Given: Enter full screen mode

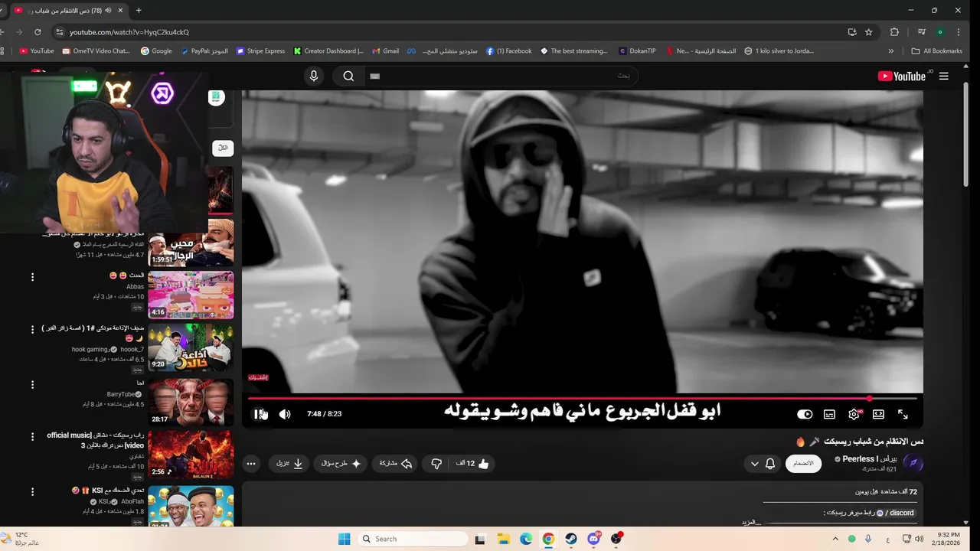Looking at the screenshot, I should tap(903, 414).
